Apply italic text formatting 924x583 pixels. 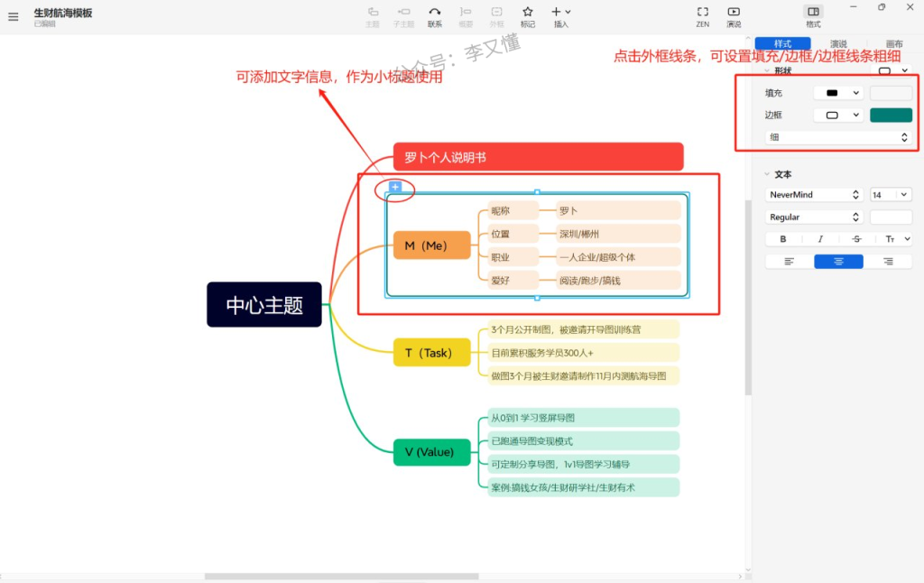(820, 239)
